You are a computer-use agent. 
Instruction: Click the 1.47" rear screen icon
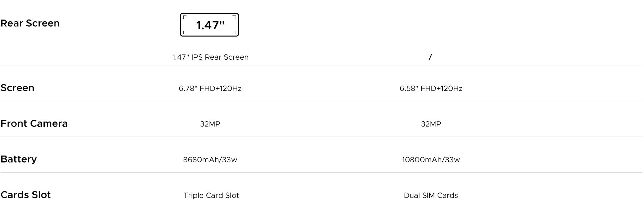tap(209, 25)
